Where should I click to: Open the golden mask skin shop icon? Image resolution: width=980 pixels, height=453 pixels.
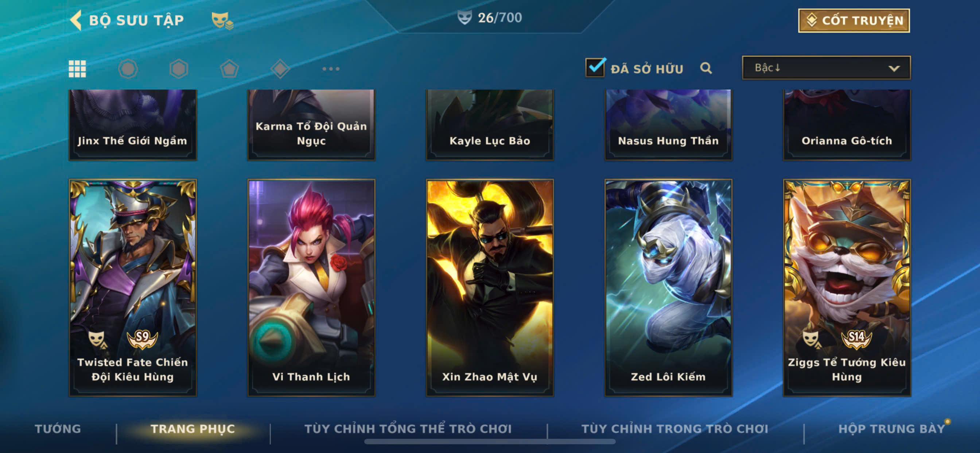tap(222, 20)
